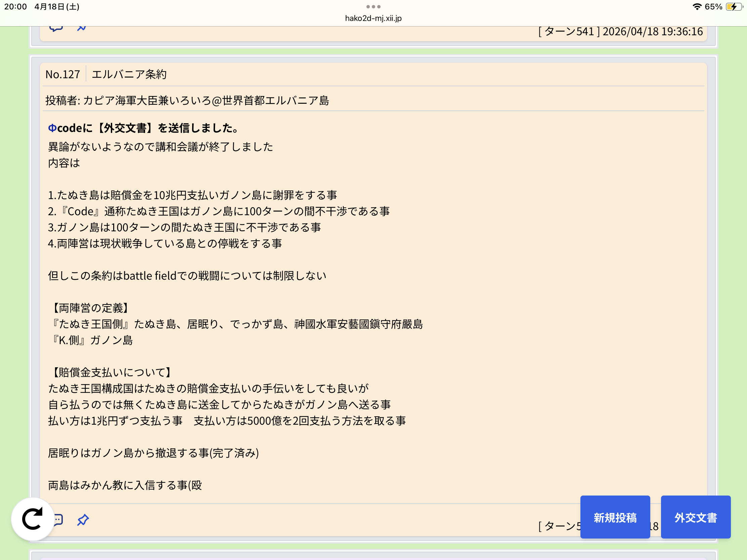
Task: Tap the battery charging icon
Action: click(734, 7)
